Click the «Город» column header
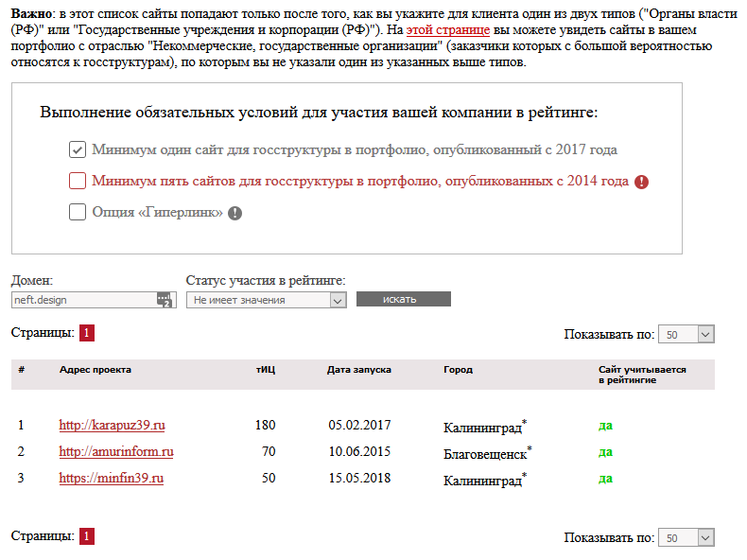This screenshot has height=560, width=747. [x=458, y=370]
